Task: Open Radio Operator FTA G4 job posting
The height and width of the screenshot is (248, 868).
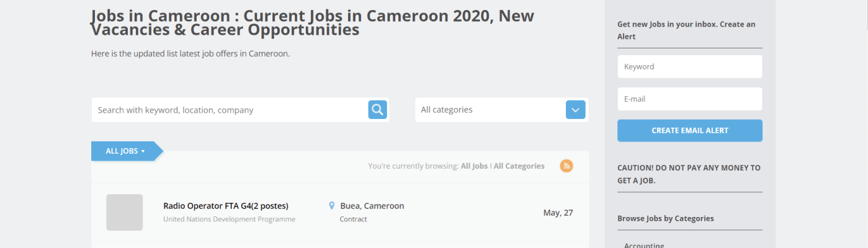Action: point(226,206)
